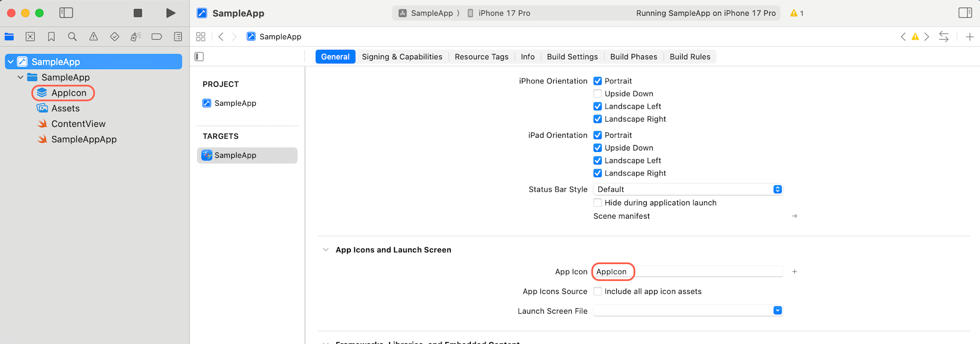980x344 pixels.
Task: Toggle iPhone Landscape Left checkbox
Action: click(x=598, y=106)
